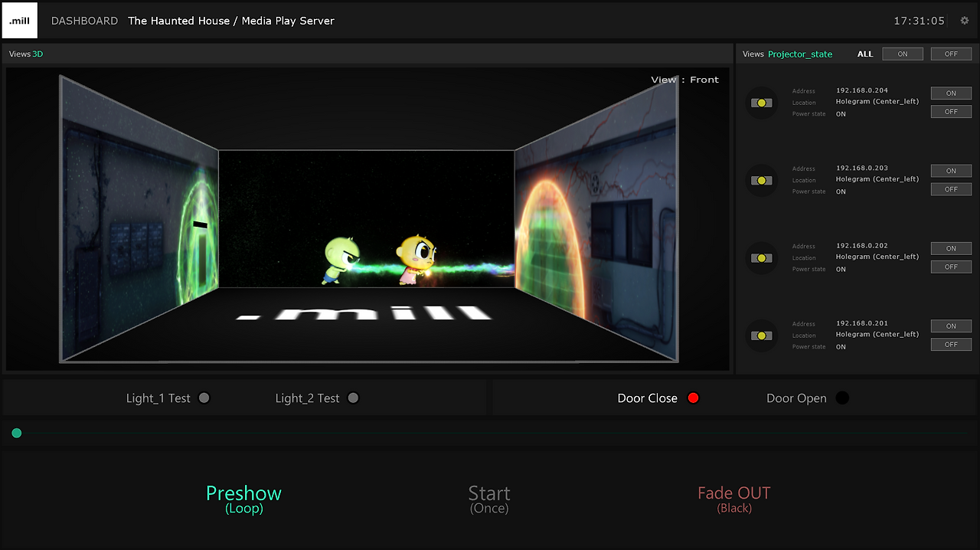Switch ON projector 192.168.0.203
The image size is (980, 550).
[x=951, y=171]
